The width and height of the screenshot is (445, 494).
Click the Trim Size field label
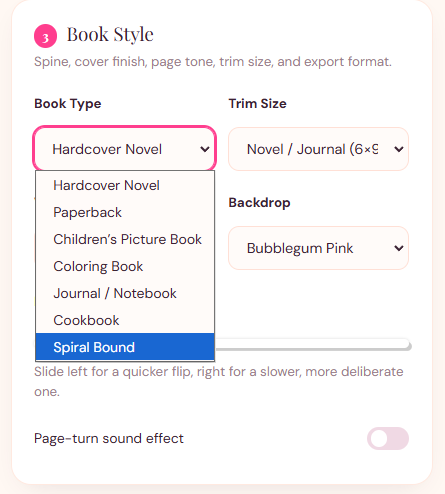[x=257, y=103]
